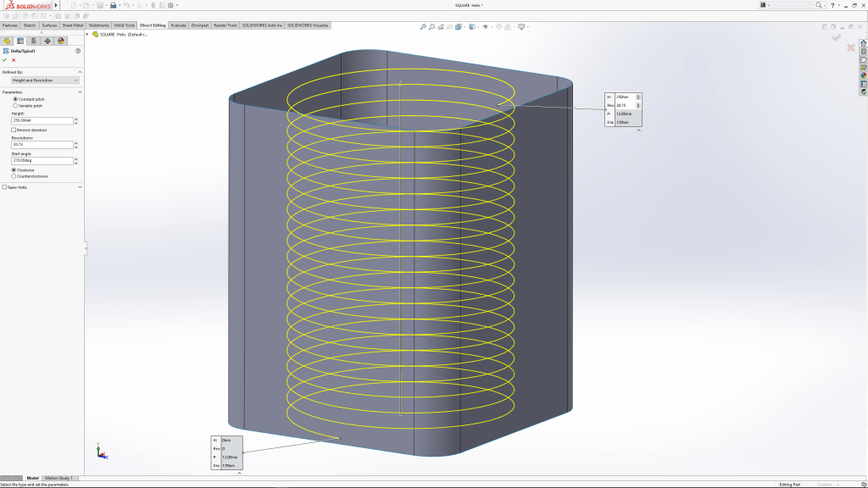Enable the Reverse direction checkbox

tap(14, 130)
